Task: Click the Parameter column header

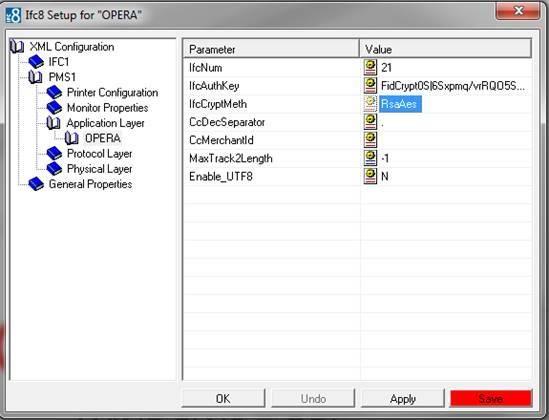Action: (x=271, y=49)
